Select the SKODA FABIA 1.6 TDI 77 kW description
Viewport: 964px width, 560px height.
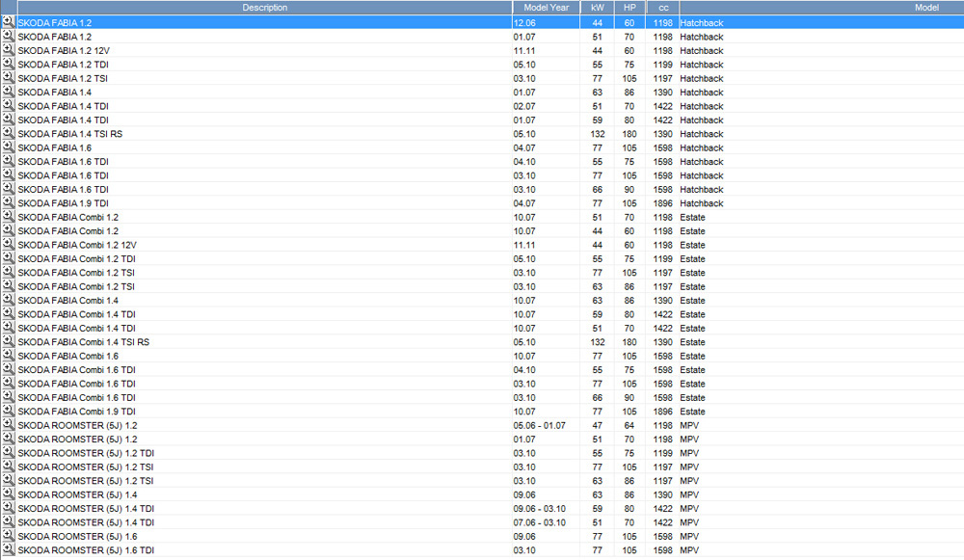64,175
